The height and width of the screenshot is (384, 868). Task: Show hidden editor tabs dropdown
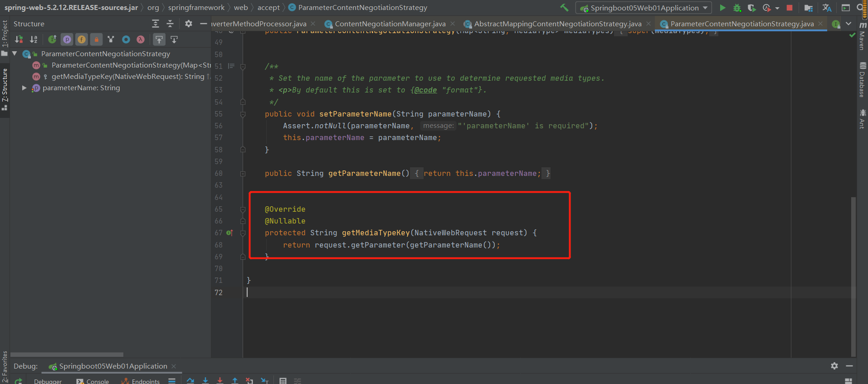(848, 24)
